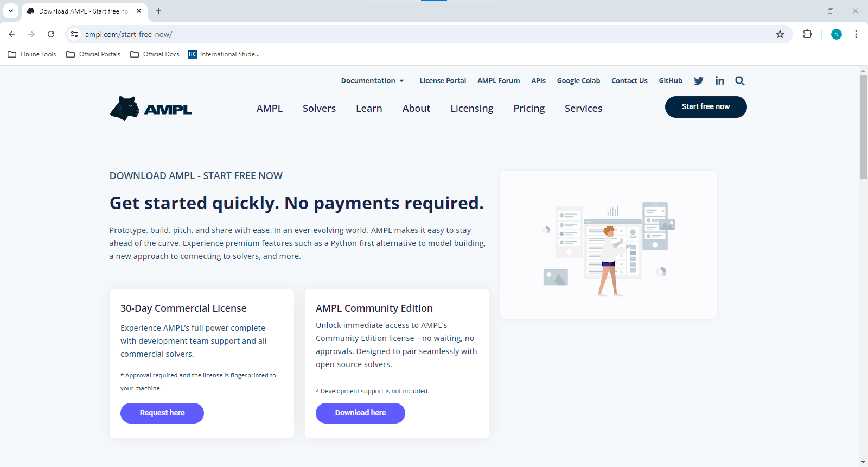Image resolution: width=868 pixels, height=467 pixels.
Task: Open the APIs link
Action: (x=538, y=81)
